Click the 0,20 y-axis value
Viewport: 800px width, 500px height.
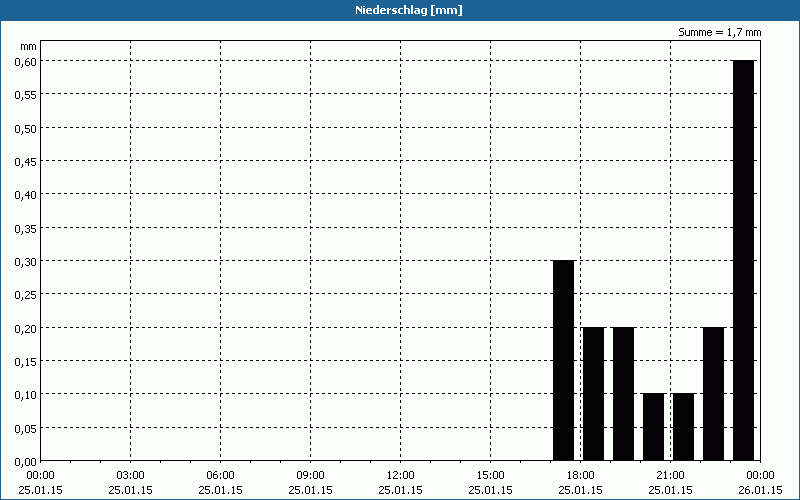point(26,328)
